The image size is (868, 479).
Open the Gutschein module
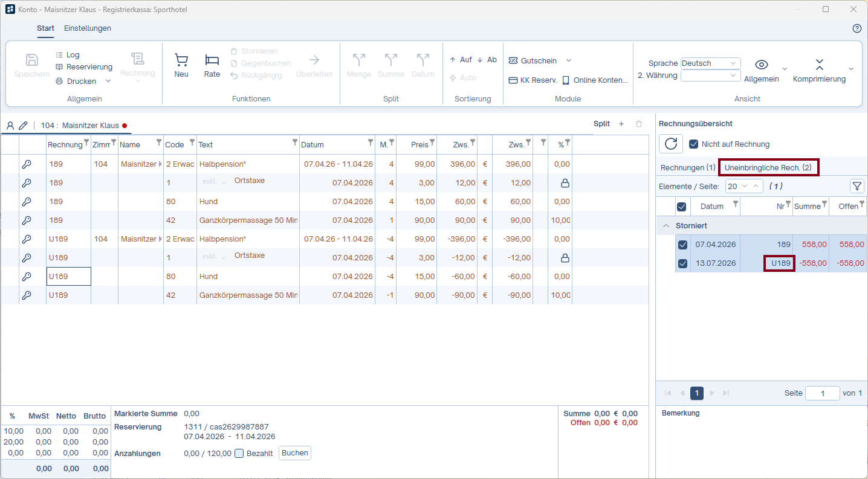tap(533, 60)
